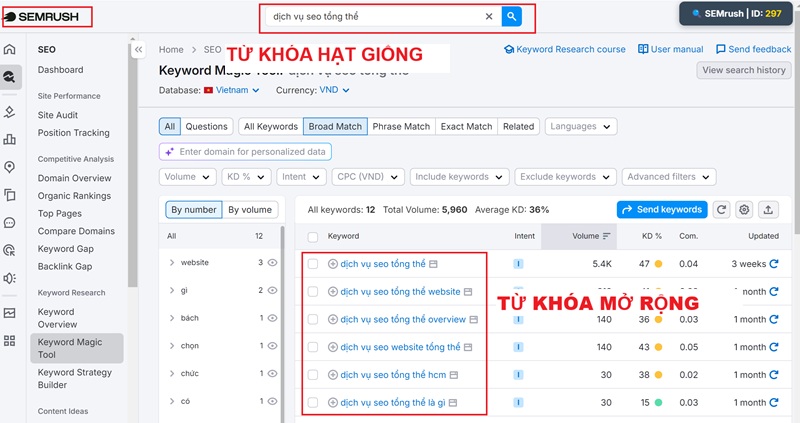Open SERP icon for 'dịch vụ seo tổng thể overview'
This screenshot has height=423, width=800.
473,319
